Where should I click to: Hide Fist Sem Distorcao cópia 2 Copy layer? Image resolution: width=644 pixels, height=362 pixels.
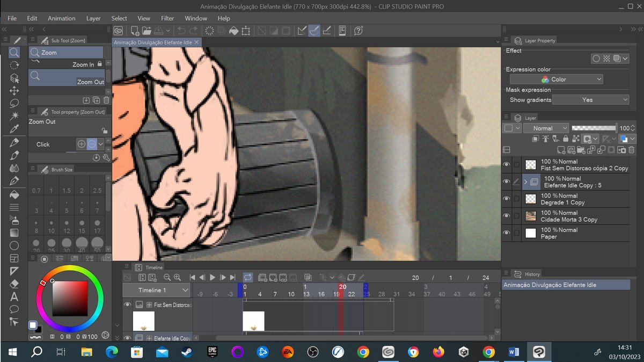pyautogui.click(x=507, y=164)
